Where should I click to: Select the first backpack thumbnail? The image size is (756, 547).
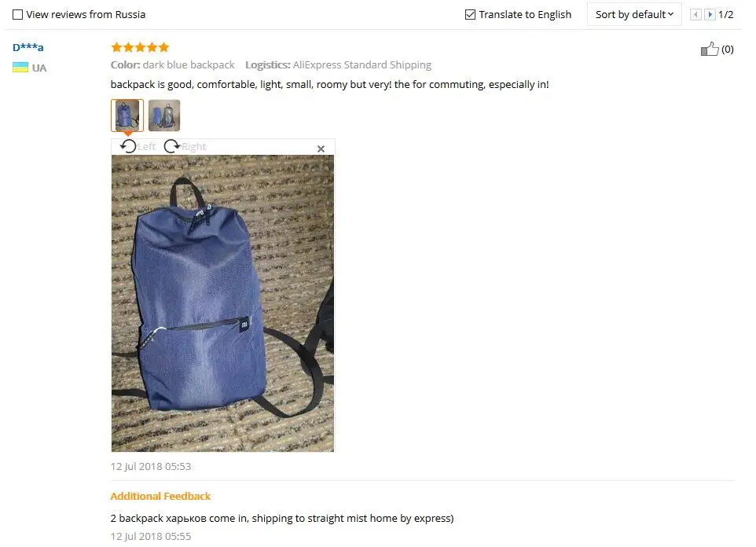[127, 116]
